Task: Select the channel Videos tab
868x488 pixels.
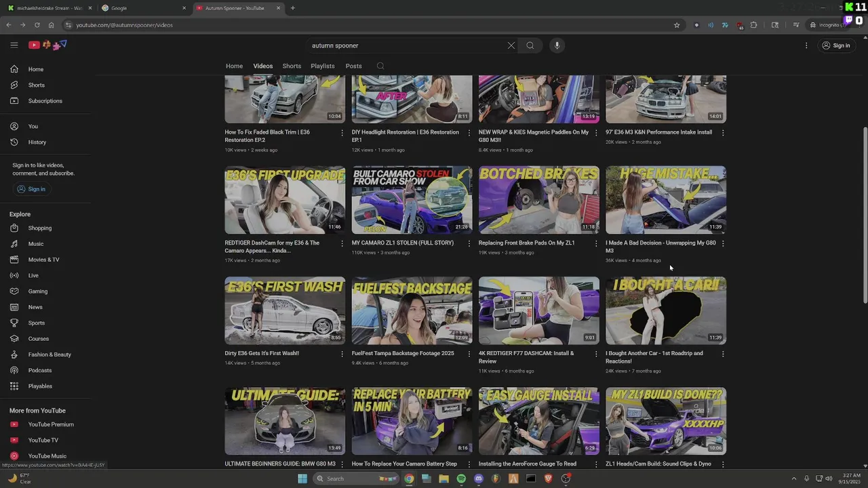Action: point(263,66)
